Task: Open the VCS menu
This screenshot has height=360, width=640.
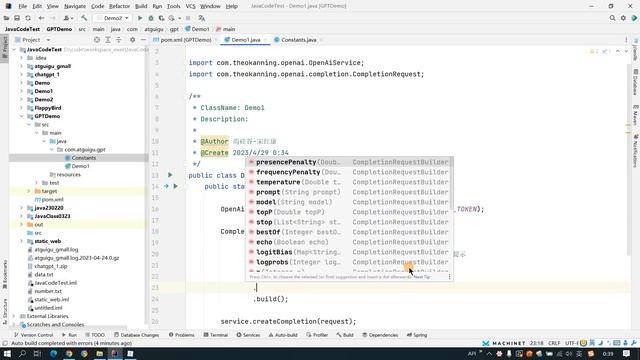Action: 190,6
